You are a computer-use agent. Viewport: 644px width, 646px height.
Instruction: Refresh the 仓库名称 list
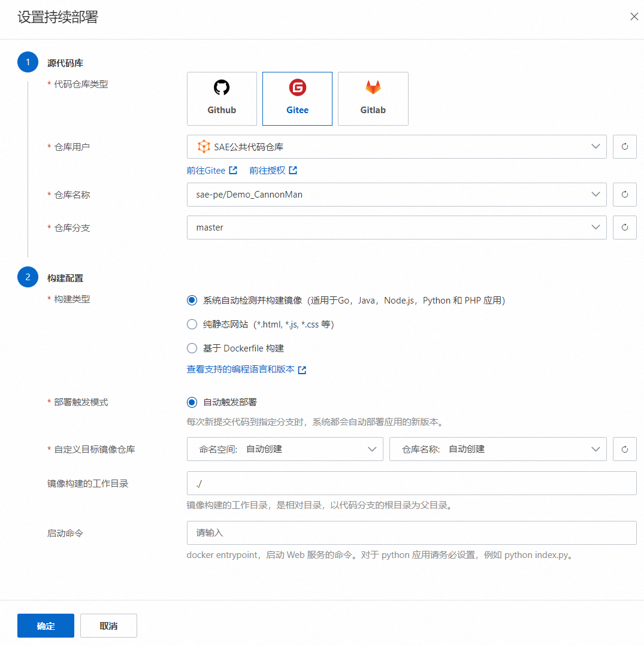coord(625,195)
